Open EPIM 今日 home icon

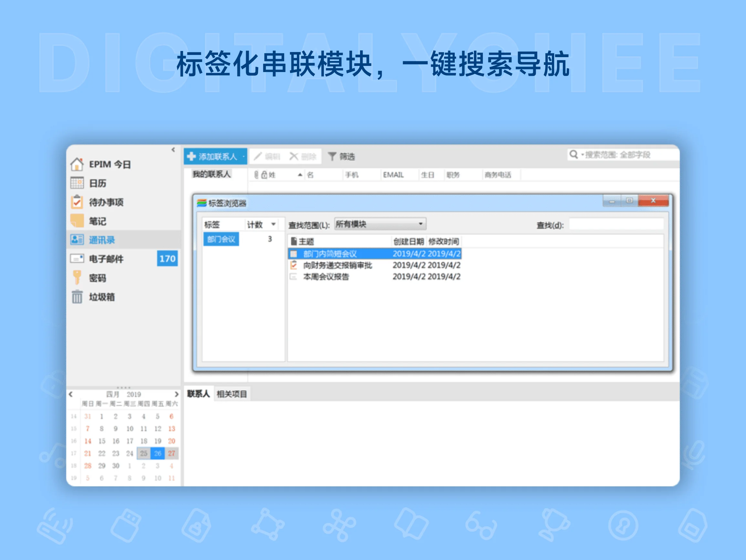pyautogui.click(x=77, y=164)
